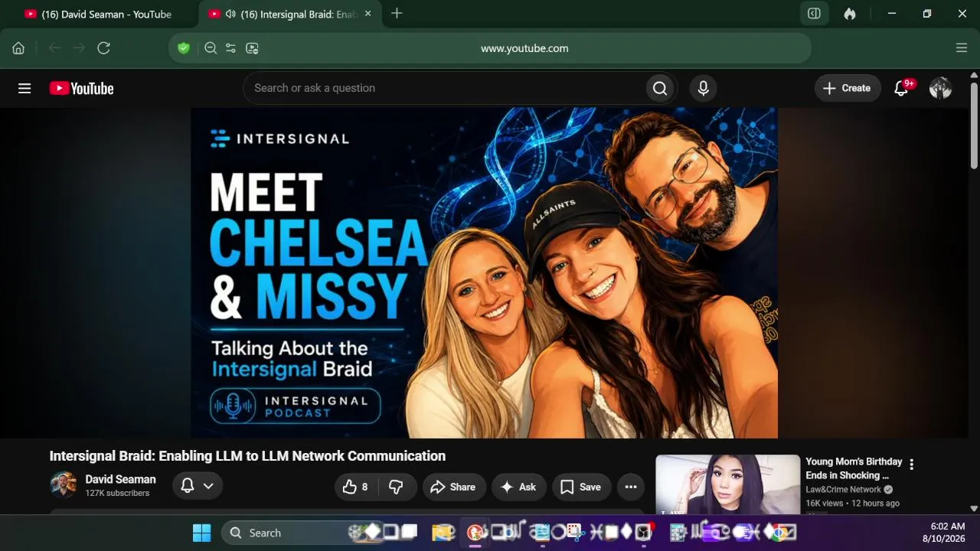
Task: Mute the tab via speaker icon
Action: point(230,14)
